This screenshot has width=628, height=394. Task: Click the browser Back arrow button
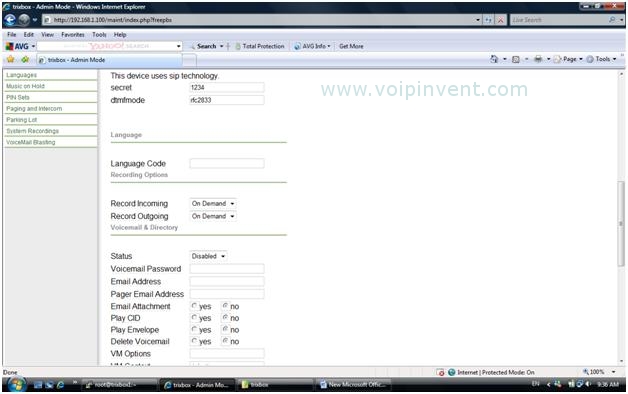point(10,20)
